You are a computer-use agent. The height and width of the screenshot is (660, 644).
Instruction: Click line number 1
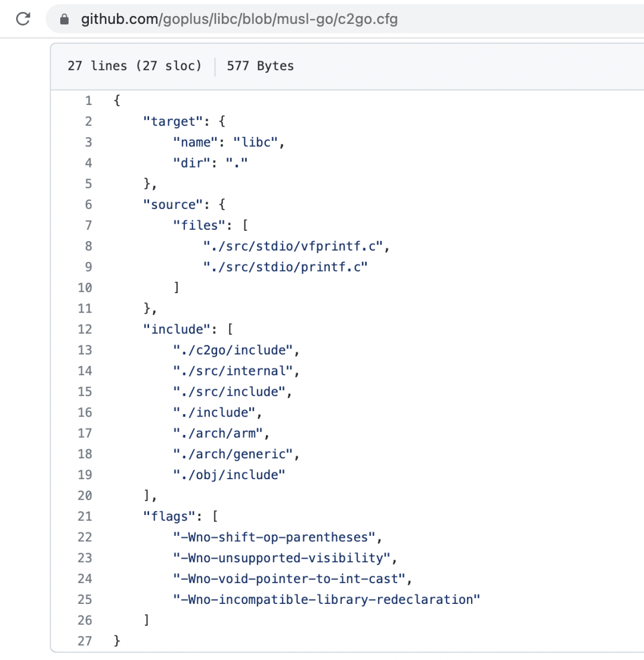(88, 101)
